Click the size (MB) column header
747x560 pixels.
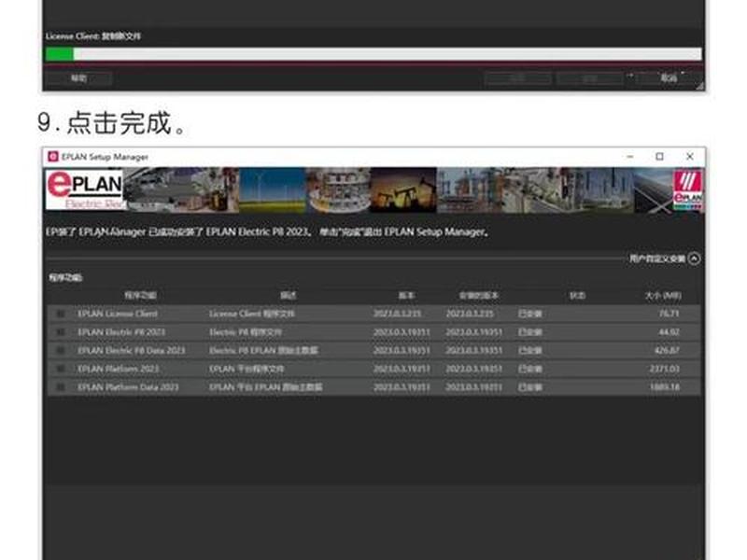click(663, 296)
